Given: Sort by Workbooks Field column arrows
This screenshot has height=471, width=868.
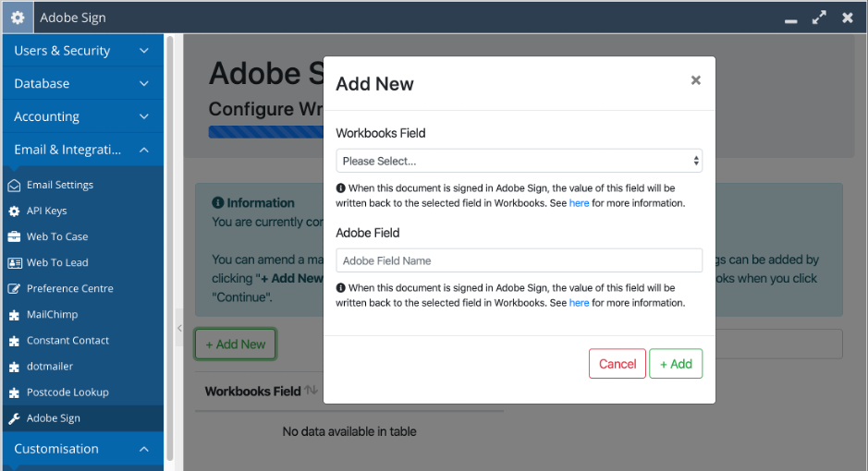Looking at the screenshot, I should 312,391.
